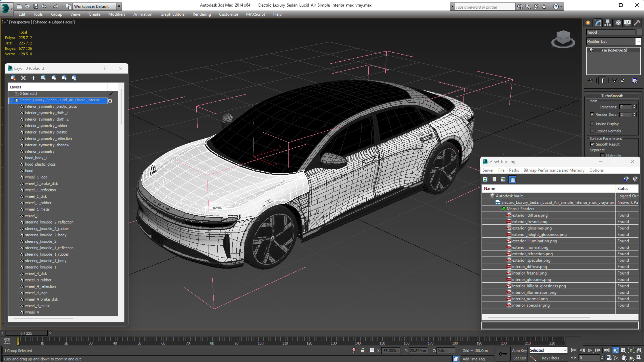Click the Set Keys large key icon

[503, 354]
